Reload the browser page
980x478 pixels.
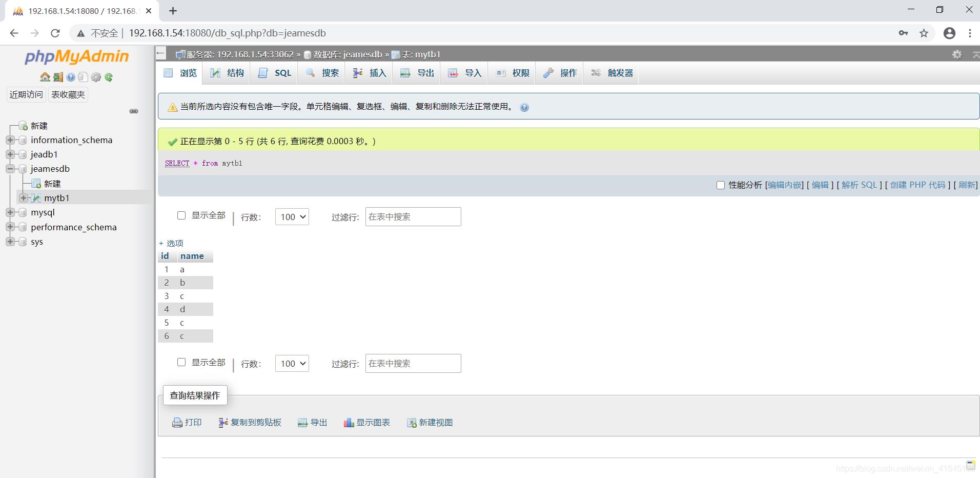pos(55,33)
